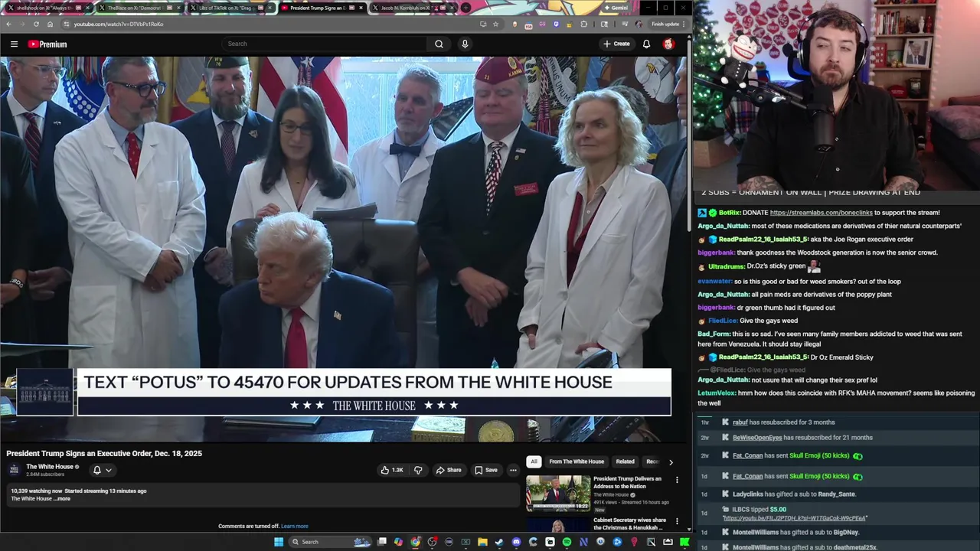The width and height of the screenshot is (980, 551).
Task: Open YouTube notifications bell in header
Action: click(x=646, y=44)
